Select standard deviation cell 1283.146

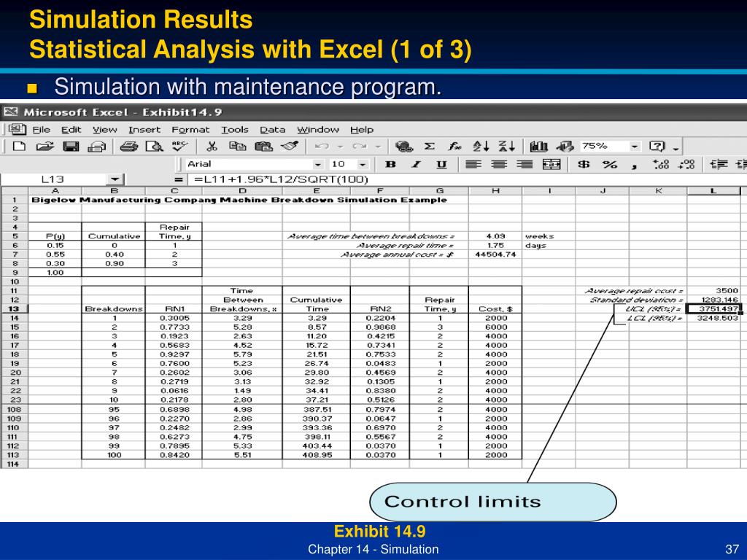pyautogui.click(x=713, y=300)
